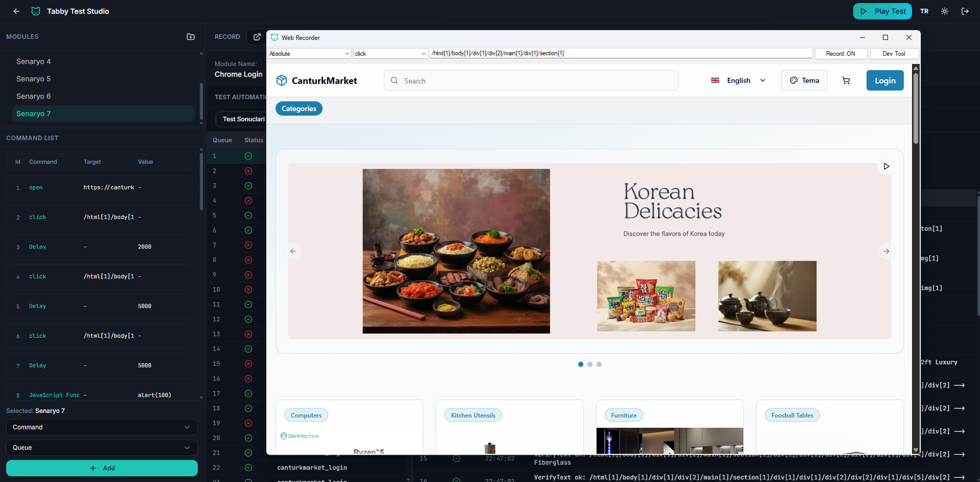Viewport: 980px width, 482px height.
Task: Go to previous carousel slide arrow
Action: click(x=293, y=251)
